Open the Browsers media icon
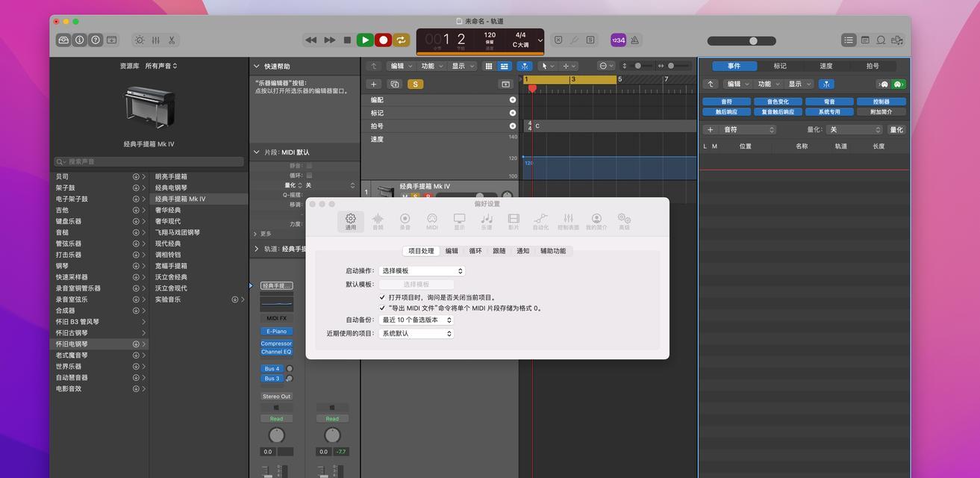This screenshot has height=478, width=980. coord(898,40)
